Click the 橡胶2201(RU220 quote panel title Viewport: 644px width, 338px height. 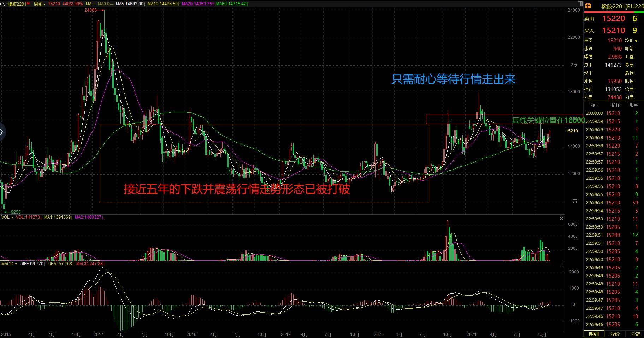tap(622, 6)
